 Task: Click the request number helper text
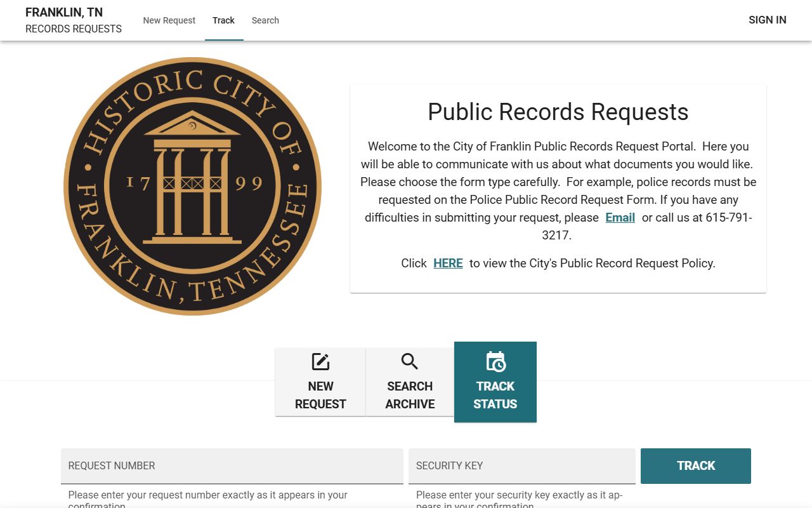point(208,500)
